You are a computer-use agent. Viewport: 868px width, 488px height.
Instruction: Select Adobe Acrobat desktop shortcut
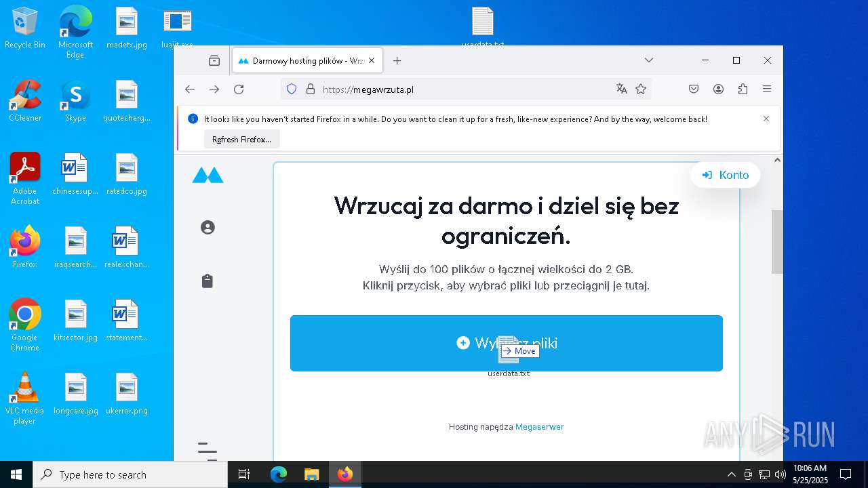coord(25,178)
